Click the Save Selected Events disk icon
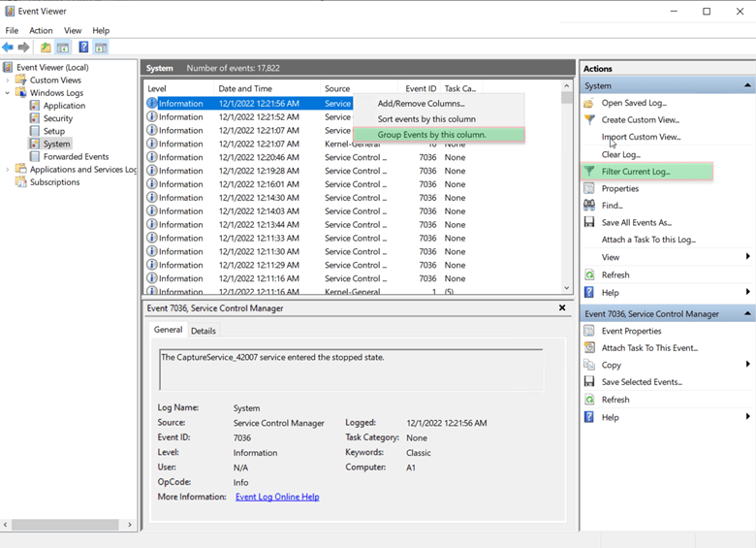Viewport: 756px width, 548px height. [x=588, y=381]
